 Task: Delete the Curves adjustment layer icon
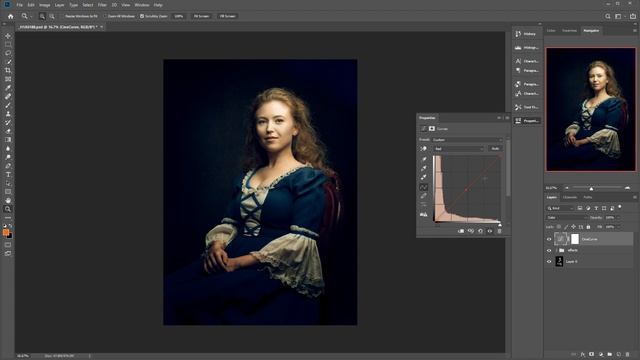pos(499,231)
